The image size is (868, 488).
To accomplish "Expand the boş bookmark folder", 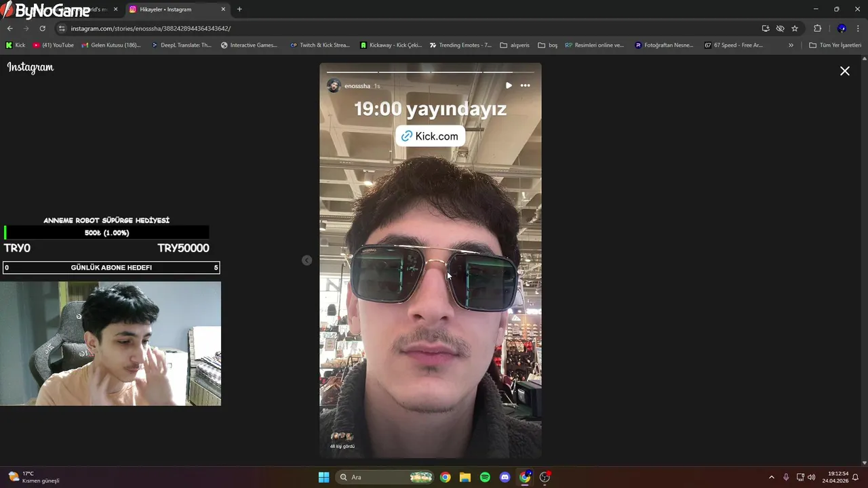I will [547, 45].
